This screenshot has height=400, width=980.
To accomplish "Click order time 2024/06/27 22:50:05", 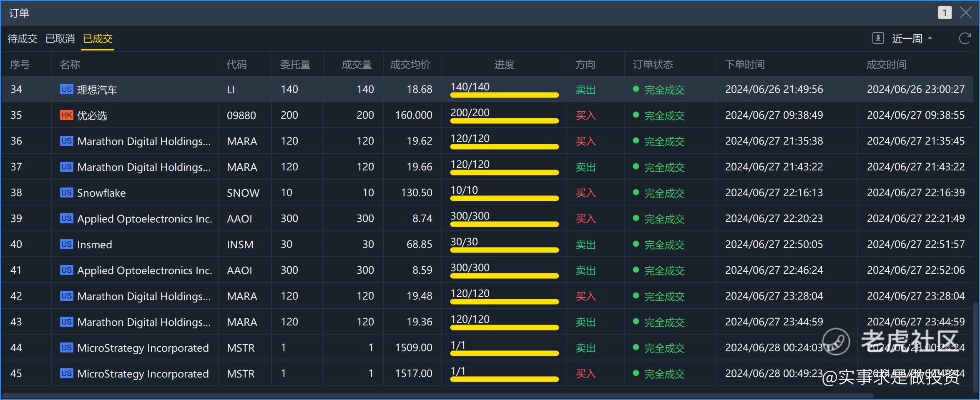I will tap(774, 244).
